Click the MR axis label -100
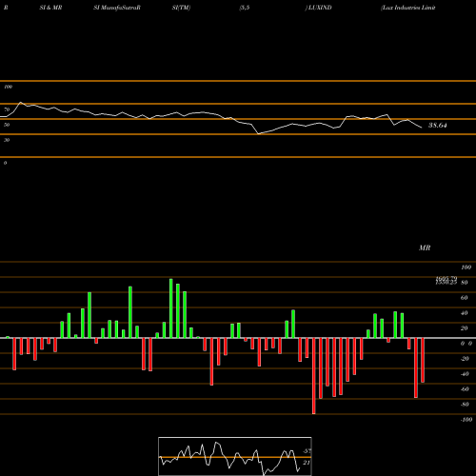476x476 pixels. 466,420
